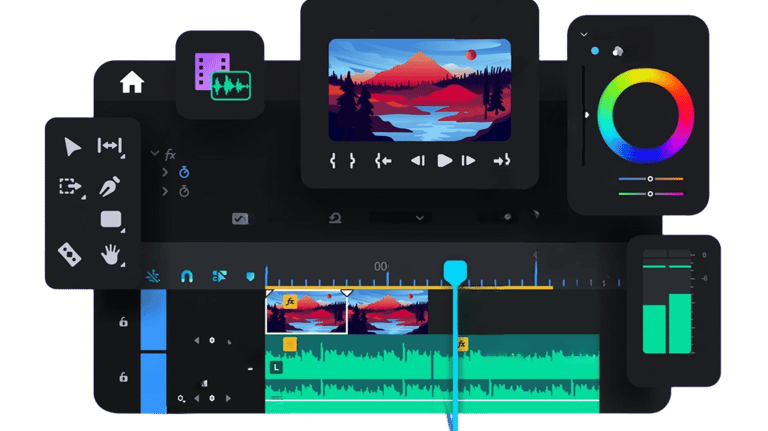Screen dimensions: 768x431
Task: Pick a hue on the color wheel
Action: click(x=646, y=116)
